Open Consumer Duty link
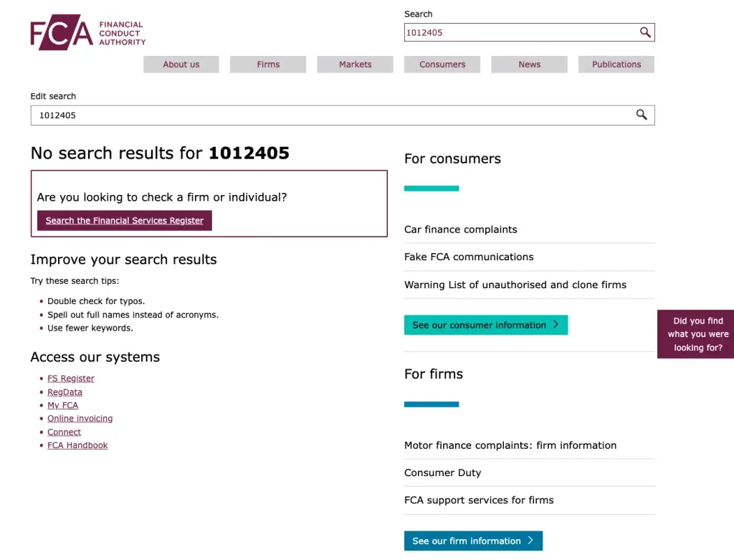 [443, 473]
